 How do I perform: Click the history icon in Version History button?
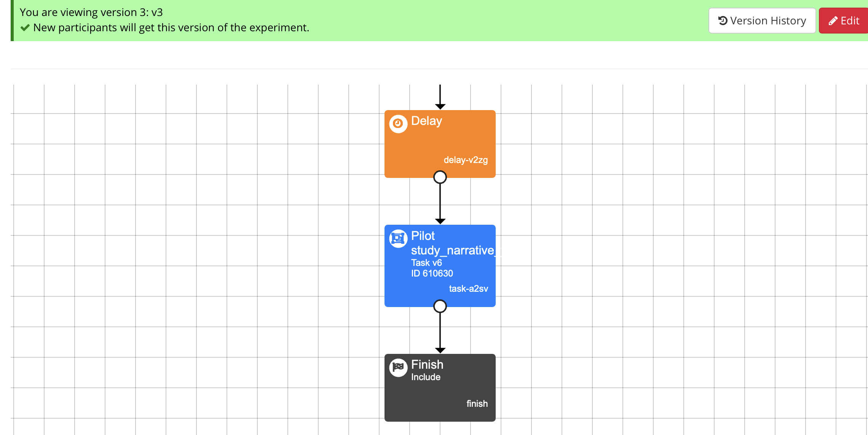point(723,21)
